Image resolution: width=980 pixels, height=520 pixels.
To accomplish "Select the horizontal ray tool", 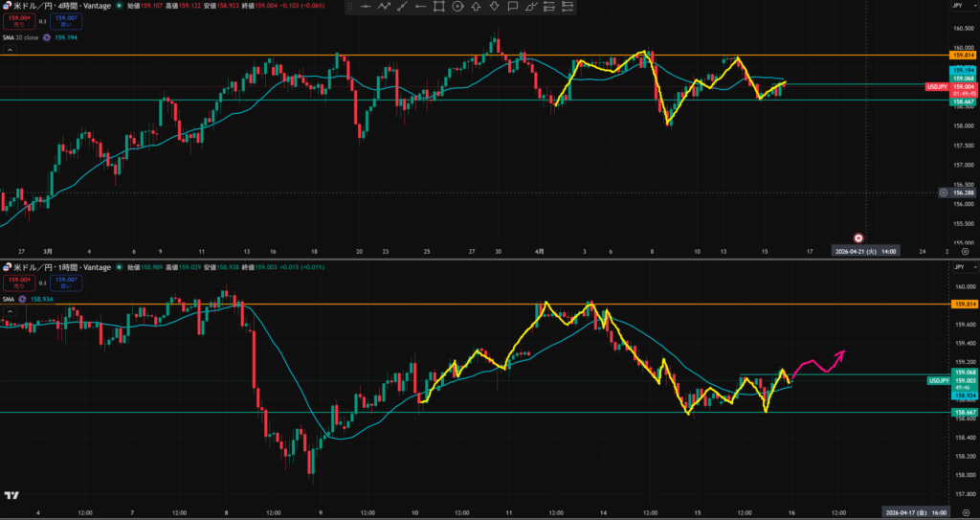I will 421,7.
